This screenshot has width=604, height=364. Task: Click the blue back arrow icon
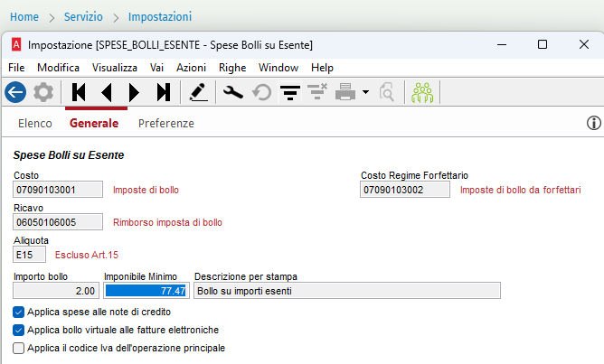15,92
